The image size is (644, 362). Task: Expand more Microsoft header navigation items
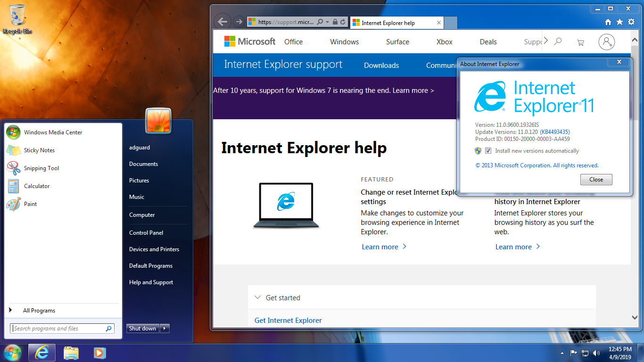coord(545,41)
